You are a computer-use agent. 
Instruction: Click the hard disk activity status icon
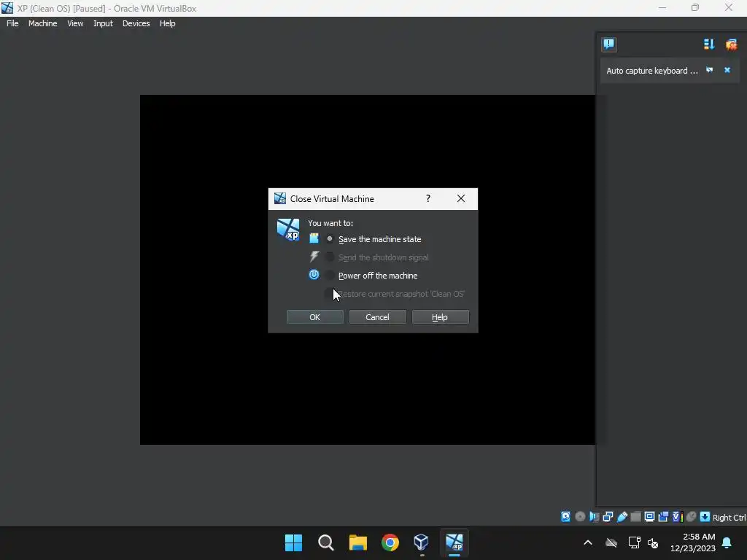[565, 517]
